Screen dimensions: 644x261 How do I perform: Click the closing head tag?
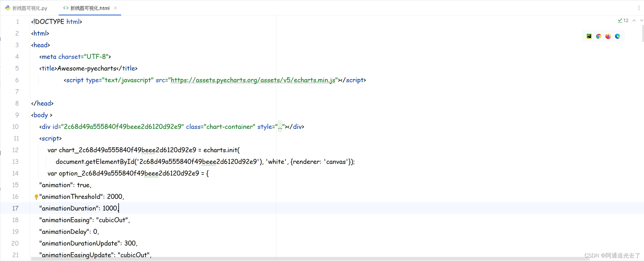(x=42, y=103)
